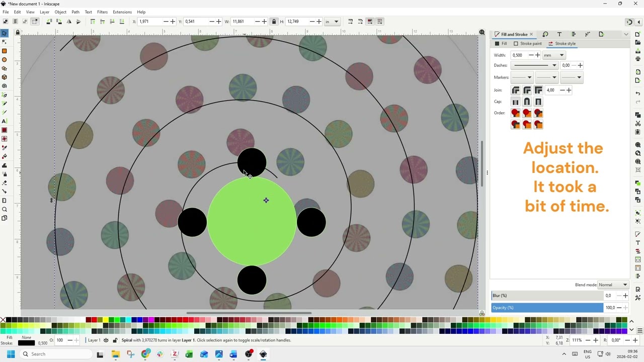Increase the Blur value with plus

pyautogui.click(x=625, y=296)
